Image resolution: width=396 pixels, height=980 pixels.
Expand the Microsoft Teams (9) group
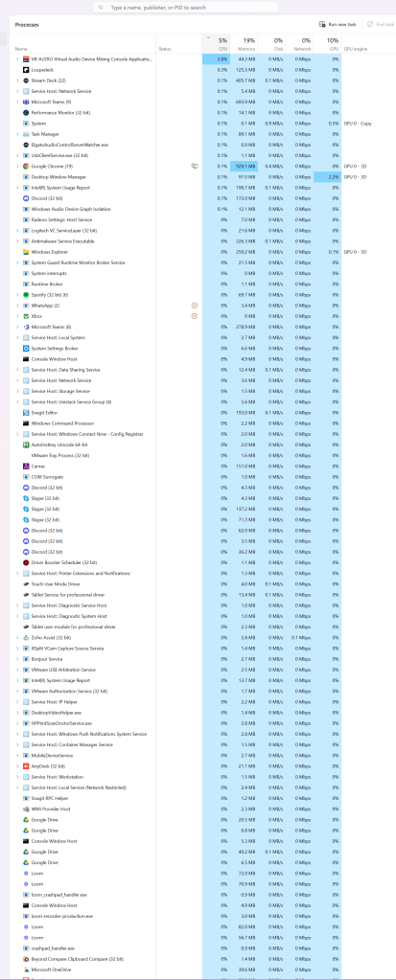[x=17, y=102]
